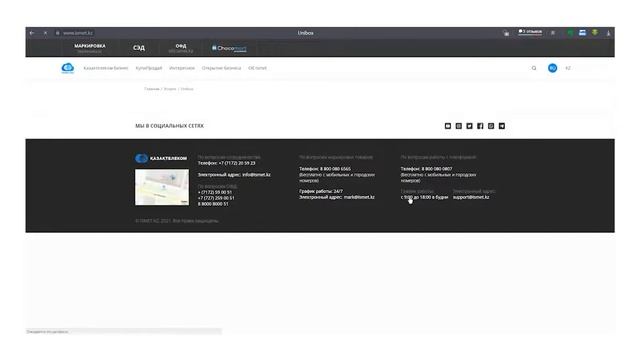Click the blue cloud site logo
The width and height of the screenshot is (640, 360).
coord(68,68)
